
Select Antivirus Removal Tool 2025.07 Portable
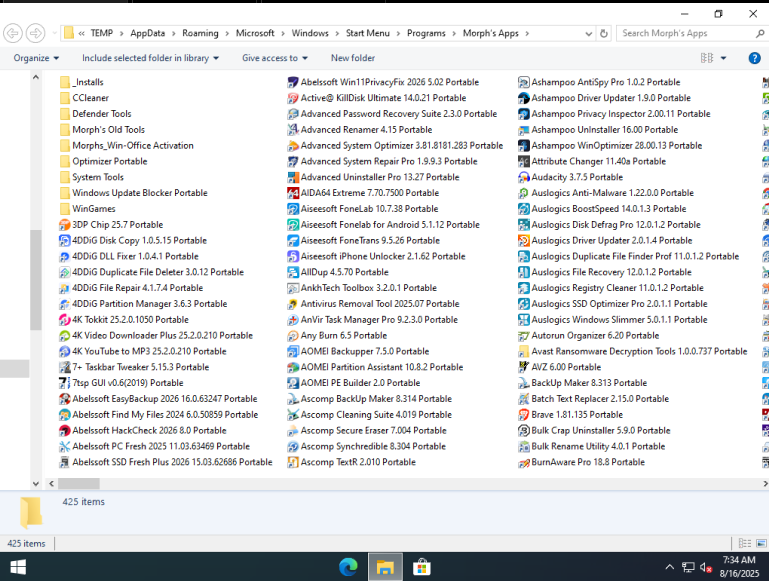(374, 304)
